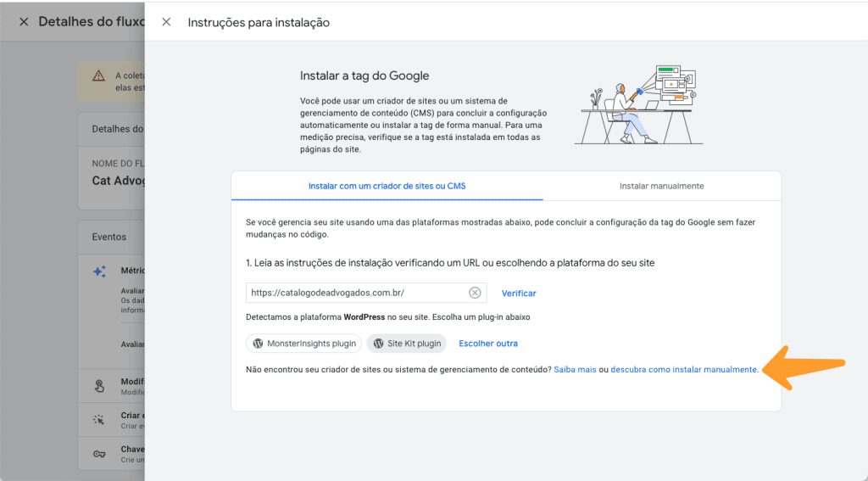Open the Saiba mais link
Screen dimensions: 868x481
point(576,370)
